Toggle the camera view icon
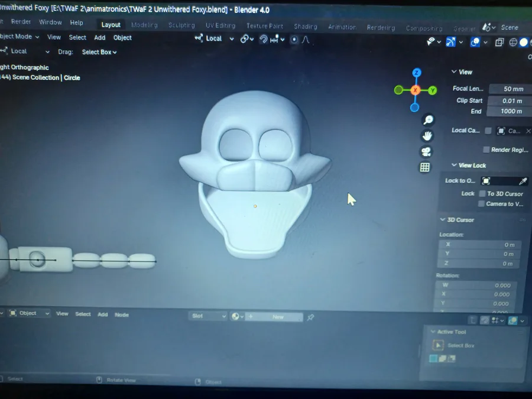The height and width of the screenshot is (399, 532). pos(426,151)
